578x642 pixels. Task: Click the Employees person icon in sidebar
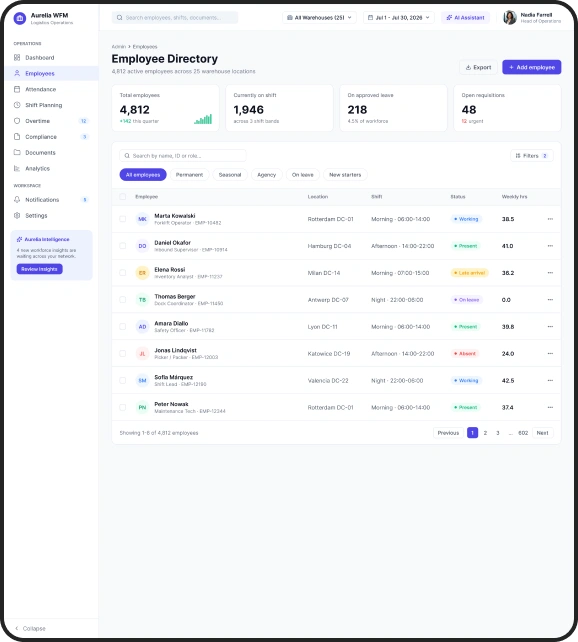tap(17, 73)
